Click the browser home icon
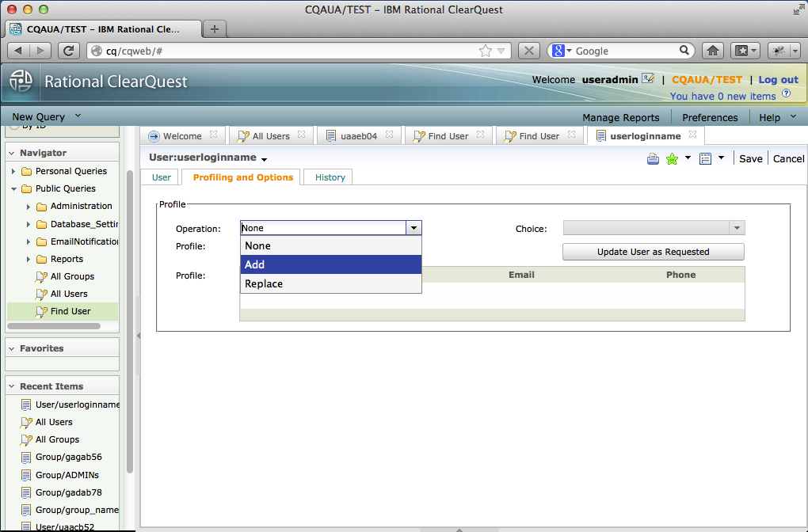Viewport: 808px width, 532px height. (x=713, y=51)
